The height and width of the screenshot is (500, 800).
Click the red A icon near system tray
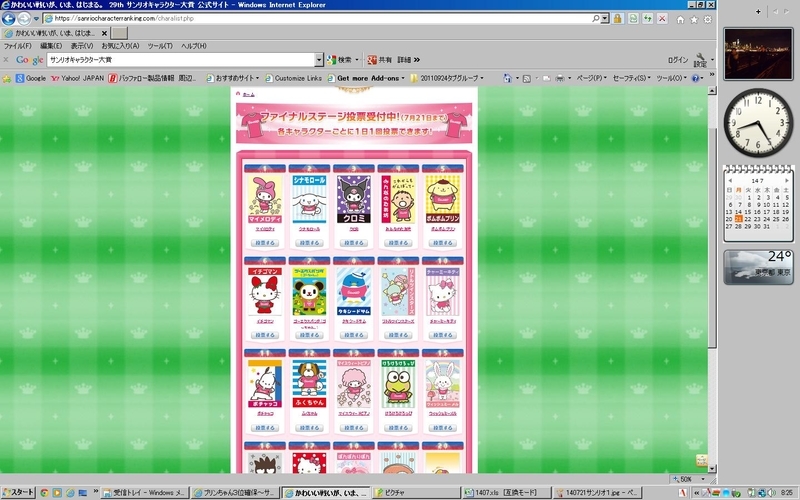tap(683, 493)
